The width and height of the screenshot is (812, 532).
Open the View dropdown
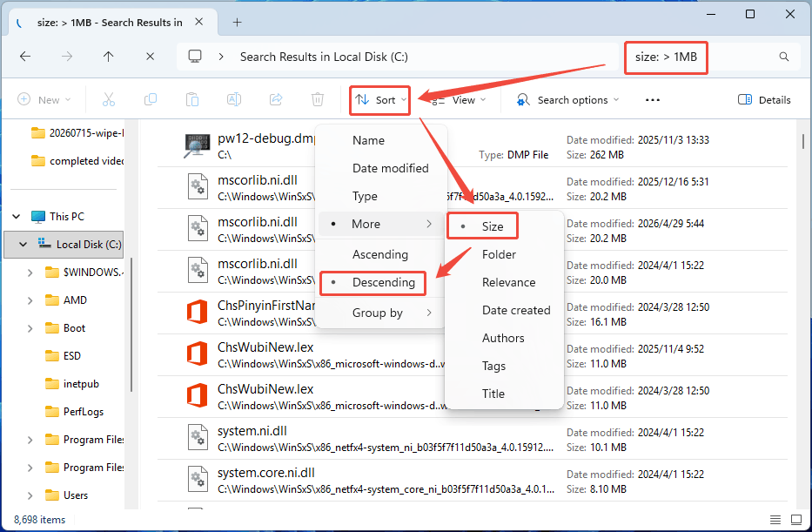[459, 100]
